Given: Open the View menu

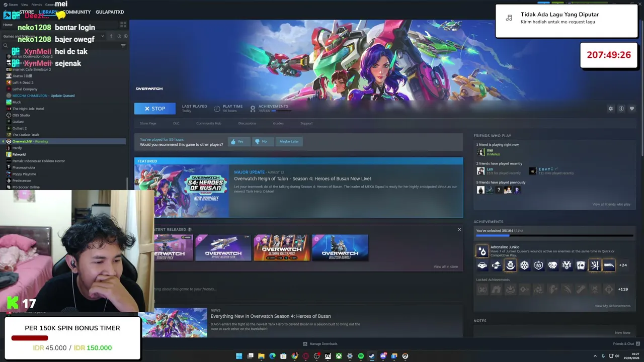Looking at the screenshot, I should click(24, 5).
